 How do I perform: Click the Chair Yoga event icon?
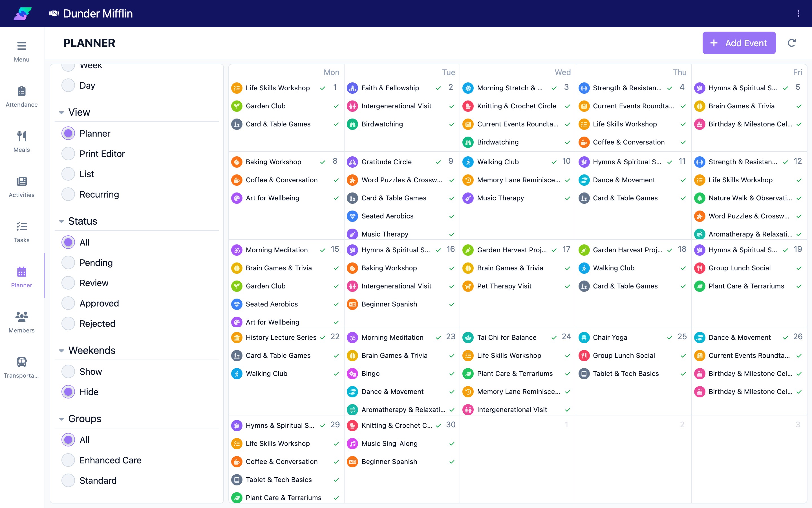tap(584, 337)
